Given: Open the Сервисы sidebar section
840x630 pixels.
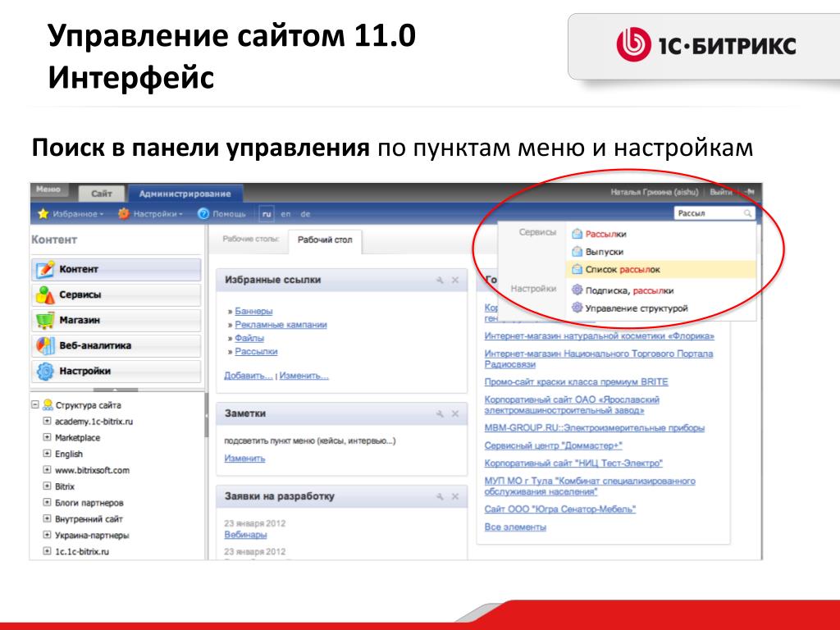Looking at the screenshot, I should pyautogui.click(x=116, y=294).
